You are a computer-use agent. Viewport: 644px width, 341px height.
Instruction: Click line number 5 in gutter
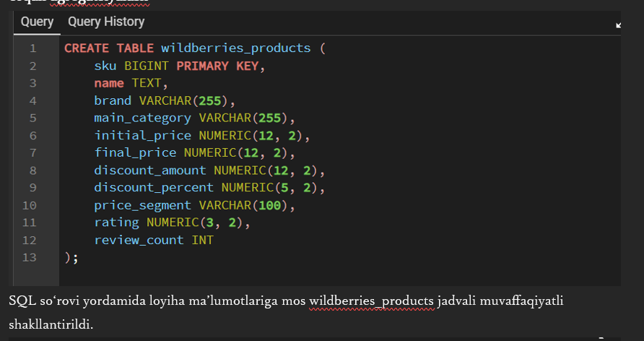(33, 118)
